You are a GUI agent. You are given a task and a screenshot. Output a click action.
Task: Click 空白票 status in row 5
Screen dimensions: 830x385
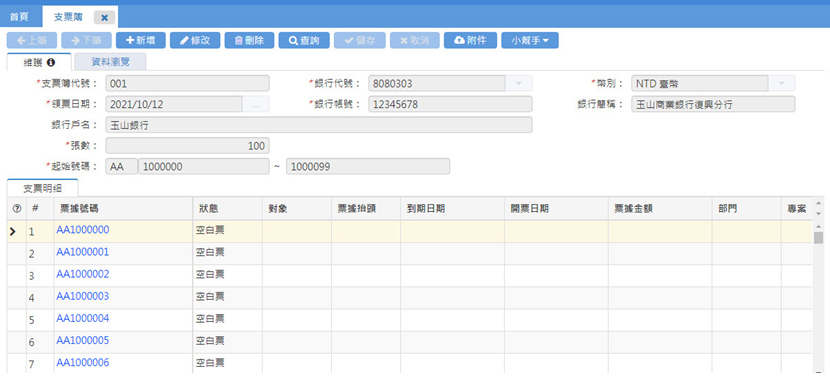coord(210,318)
